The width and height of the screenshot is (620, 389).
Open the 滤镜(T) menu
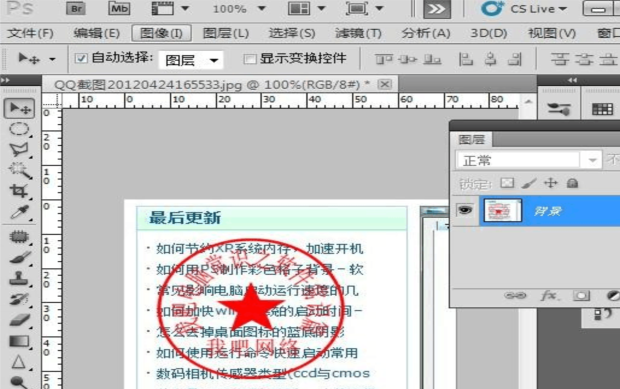(358, 33)
